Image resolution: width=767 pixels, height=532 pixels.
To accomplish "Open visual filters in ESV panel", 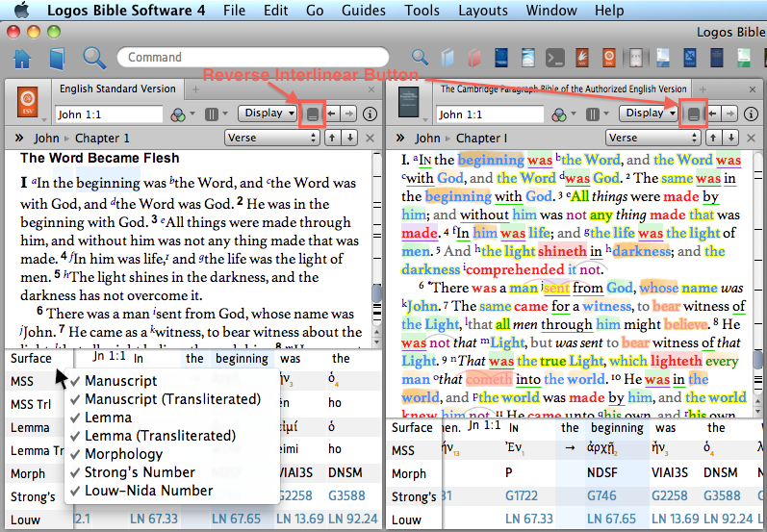I will click(182, 114).
